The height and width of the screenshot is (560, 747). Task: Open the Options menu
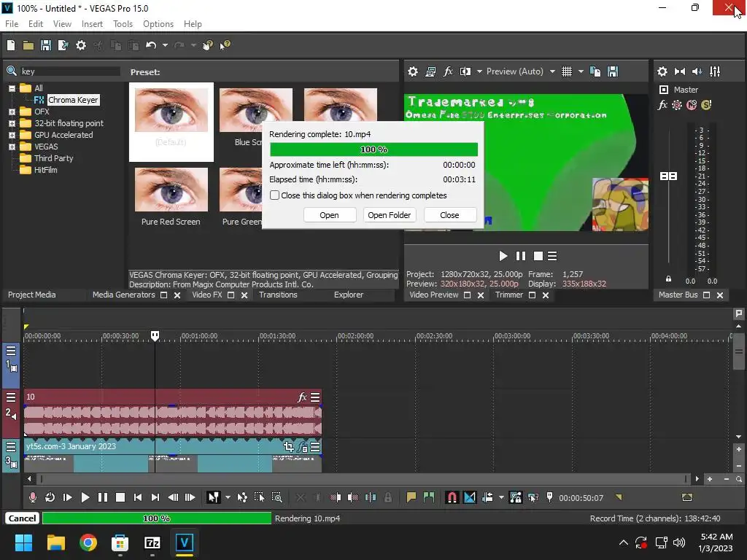[158, 24]
